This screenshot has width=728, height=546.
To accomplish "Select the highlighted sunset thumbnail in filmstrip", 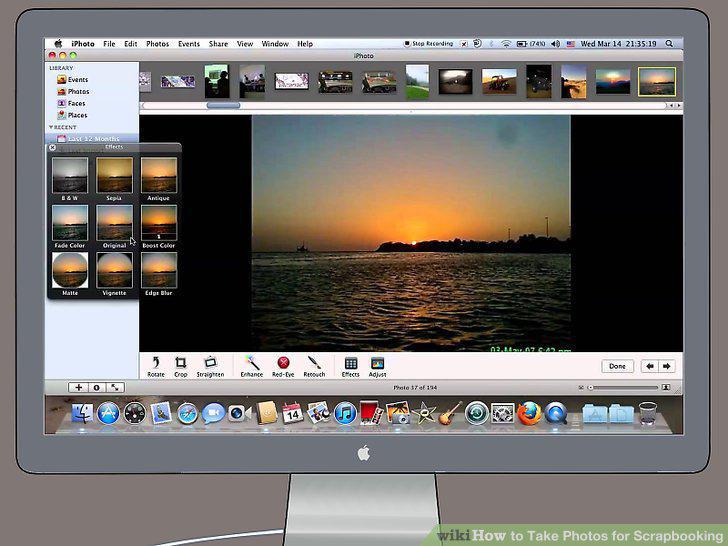I will tap(657, 82).
